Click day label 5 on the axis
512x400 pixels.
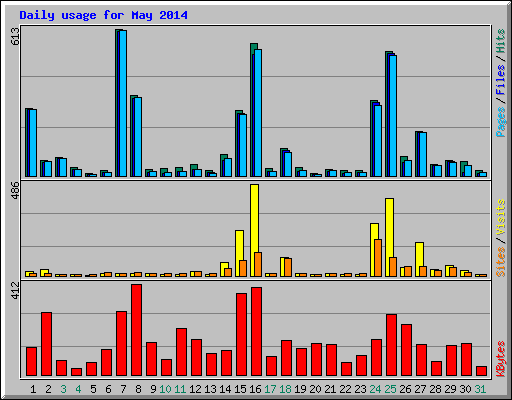93,389
